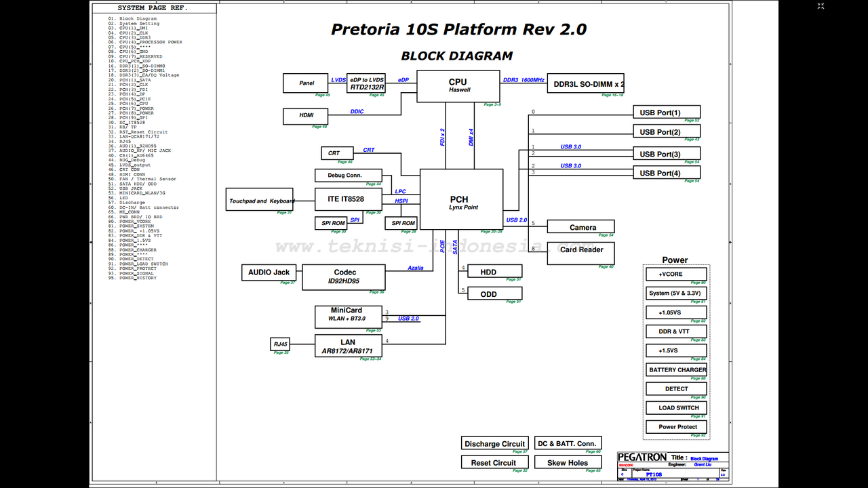Click the 'DDIC' label near HDMI
868x488 pixels.
pos(357,112)
